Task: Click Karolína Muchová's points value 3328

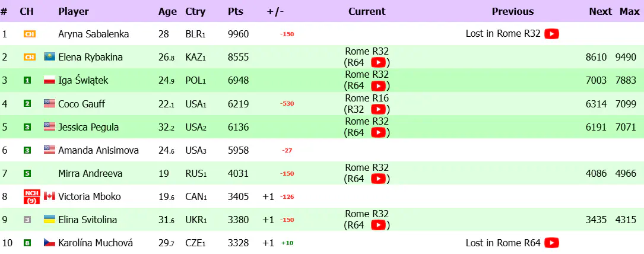Action: [x=238, y=243]
